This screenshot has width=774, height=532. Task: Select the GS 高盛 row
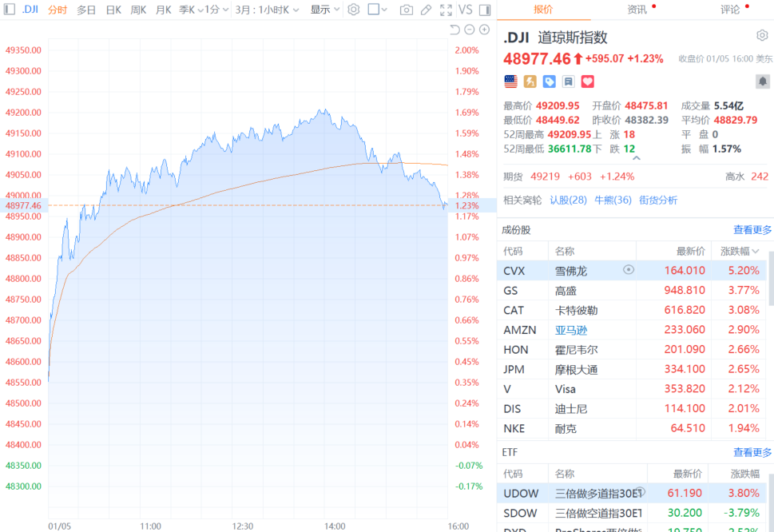point(632,290)
